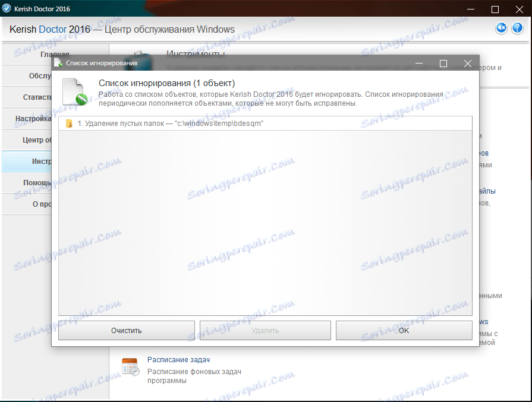Minimize the Kerish Doctor main window

click(470, 9)
